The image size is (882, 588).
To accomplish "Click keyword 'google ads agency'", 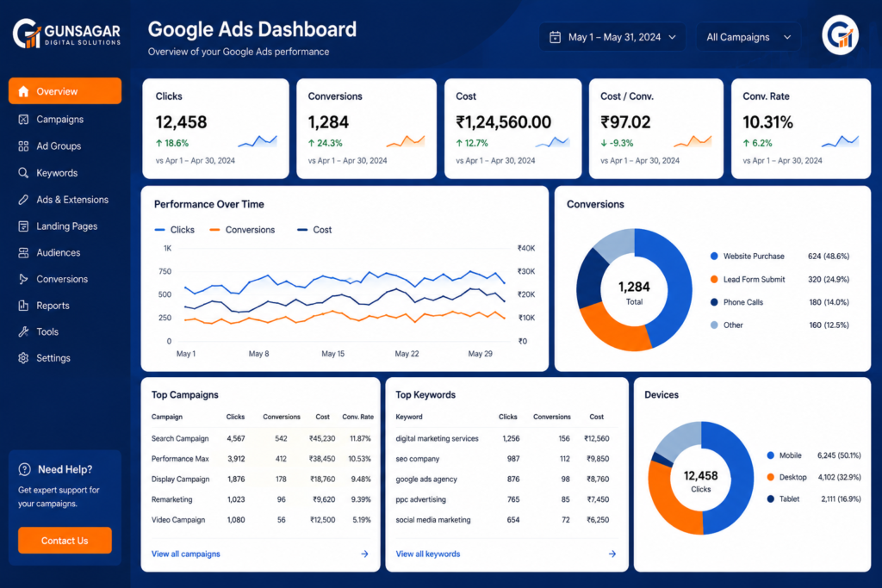I will click(426, 479).
